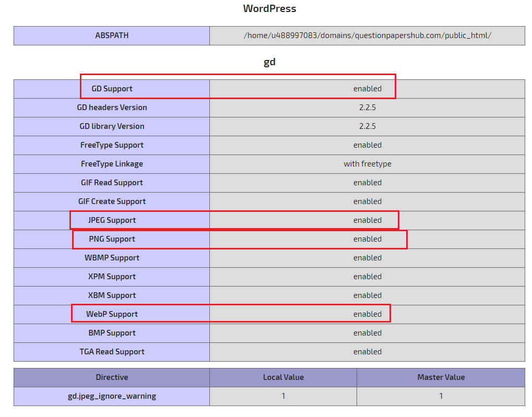Click enabled value for JPEG Support
This screenshot has height=417, width=532.
(368, 220)
